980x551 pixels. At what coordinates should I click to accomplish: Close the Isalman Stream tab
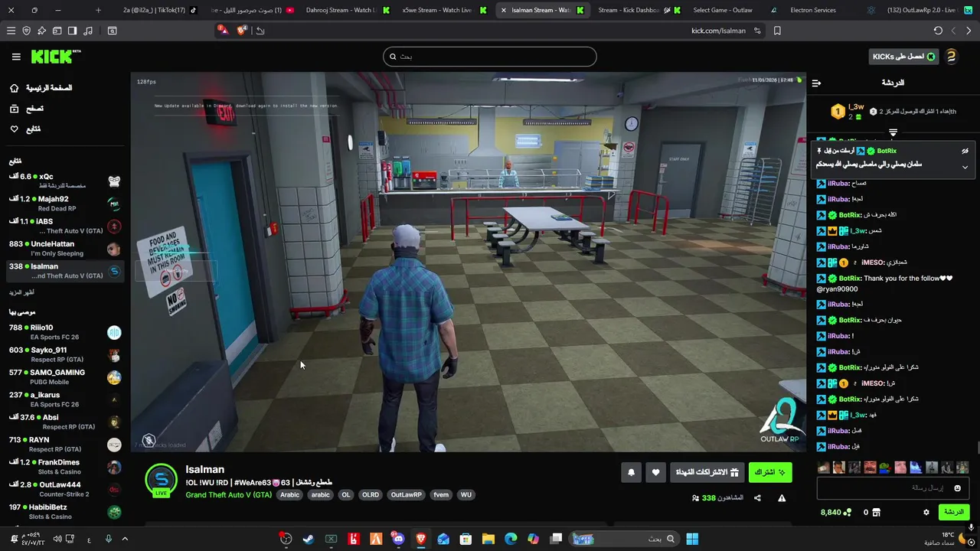click(502, 10)
